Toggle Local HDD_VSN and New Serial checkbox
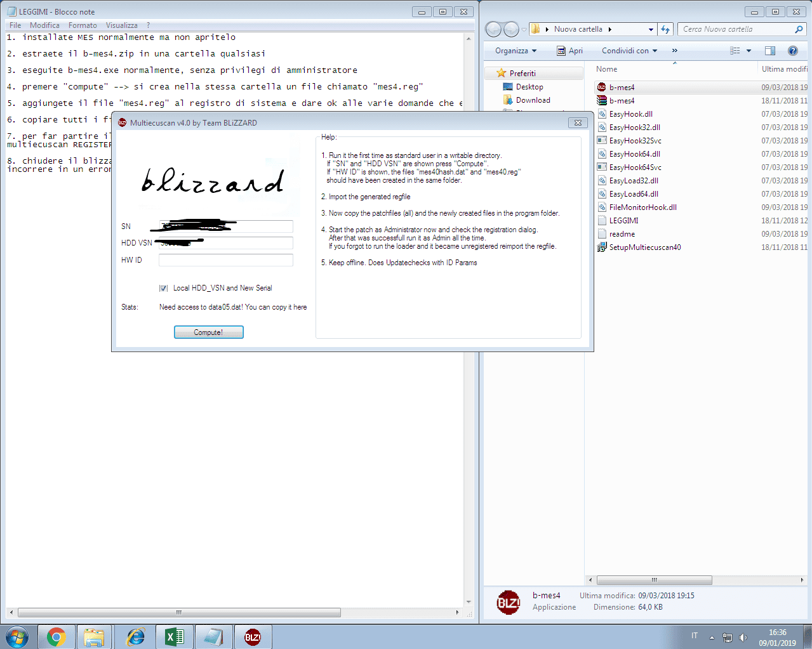 163,288
